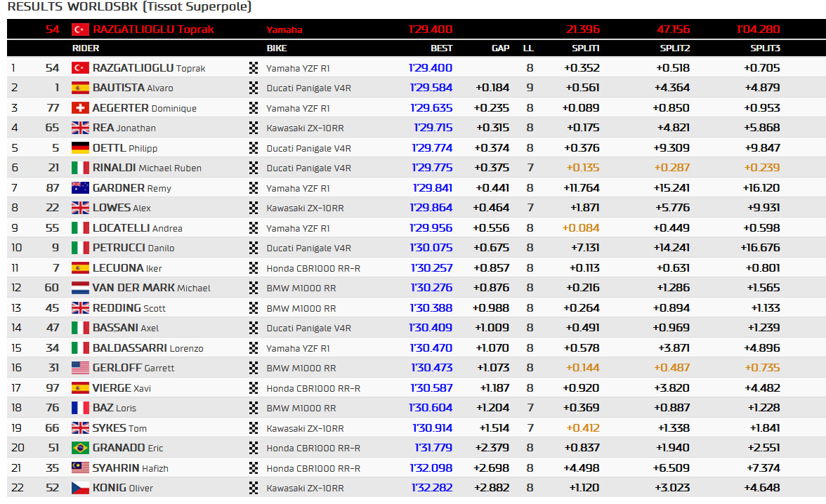Click best lap time 1'29.774 of OETTL

click(x=432, y=148)
